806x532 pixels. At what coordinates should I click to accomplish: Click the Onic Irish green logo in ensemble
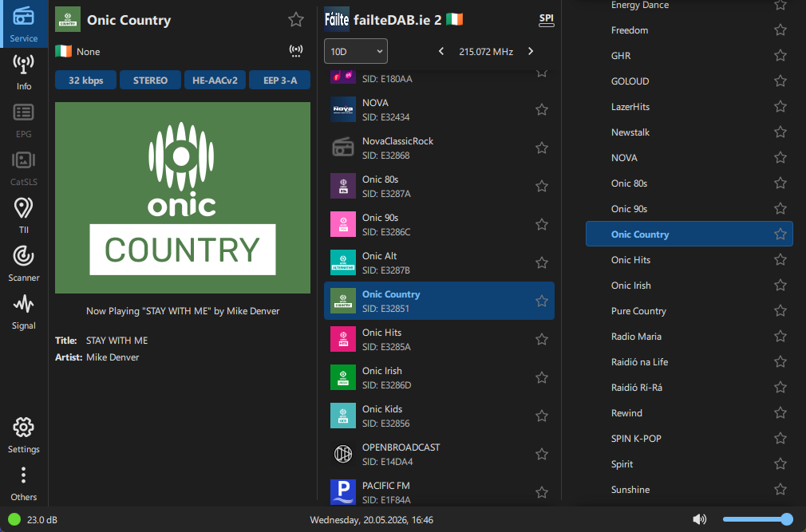tap(343, 377)
